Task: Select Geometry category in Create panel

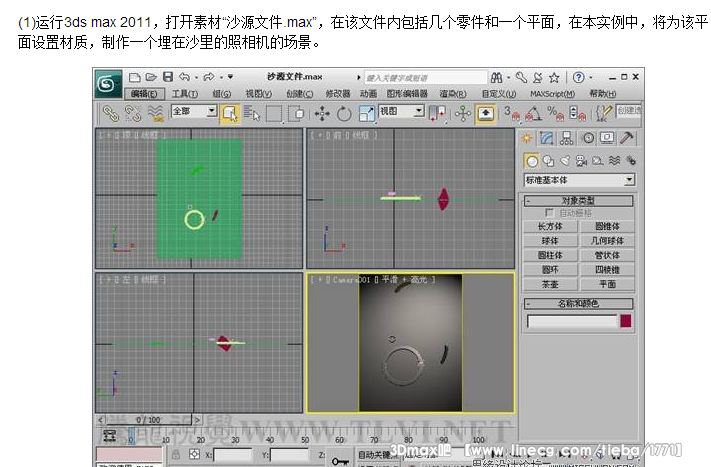Action: pyautogui.click(x=532, y=161)
